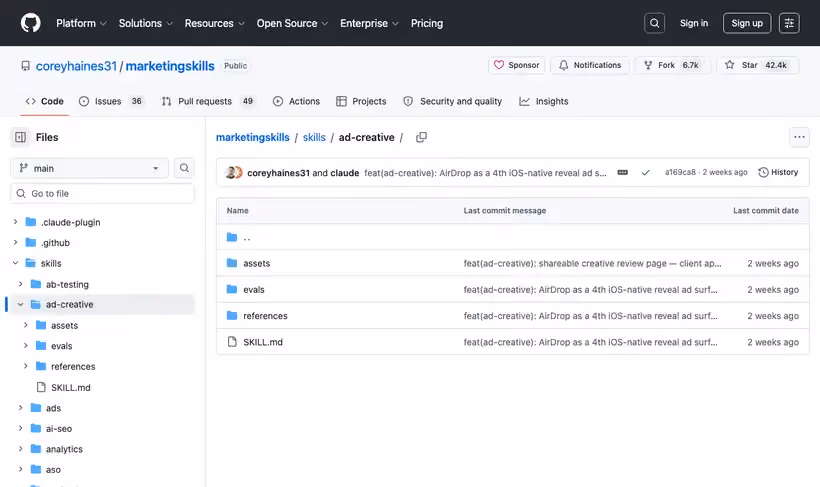Open the Enterprise dropdown menu

(x=369, y=23)
